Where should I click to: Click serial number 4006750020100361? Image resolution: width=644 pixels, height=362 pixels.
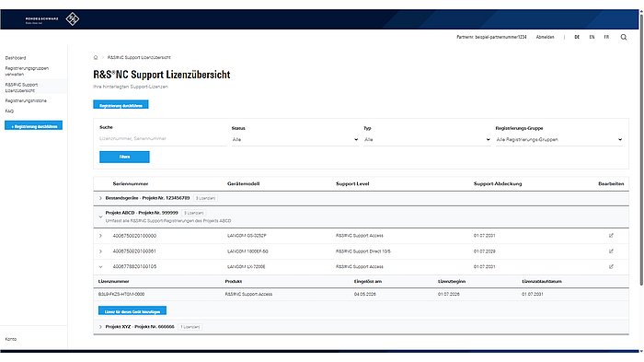[134, 251]
